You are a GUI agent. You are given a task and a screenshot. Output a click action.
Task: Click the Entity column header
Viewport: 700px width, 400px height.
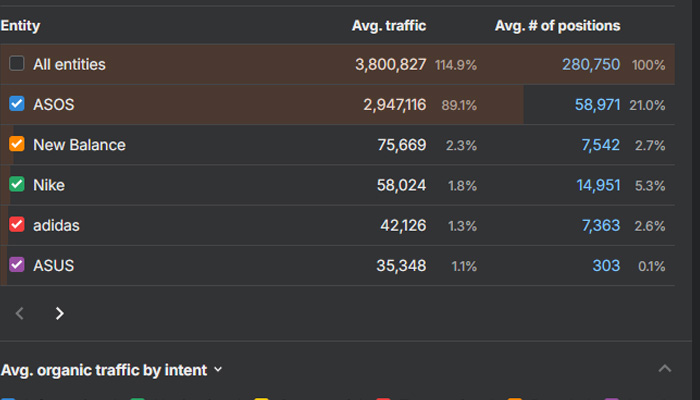click(21, 26)
